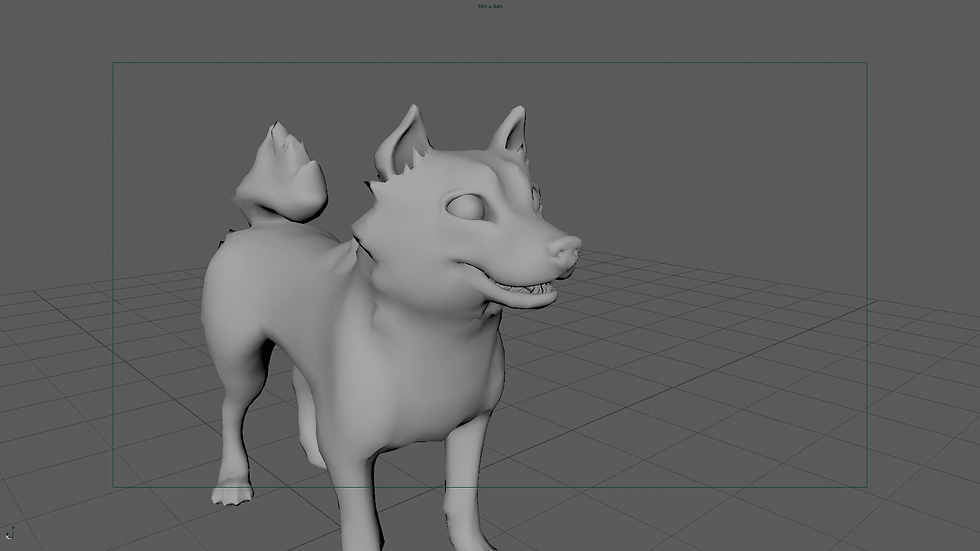Click the dog's nose tip

pos(566,251)
